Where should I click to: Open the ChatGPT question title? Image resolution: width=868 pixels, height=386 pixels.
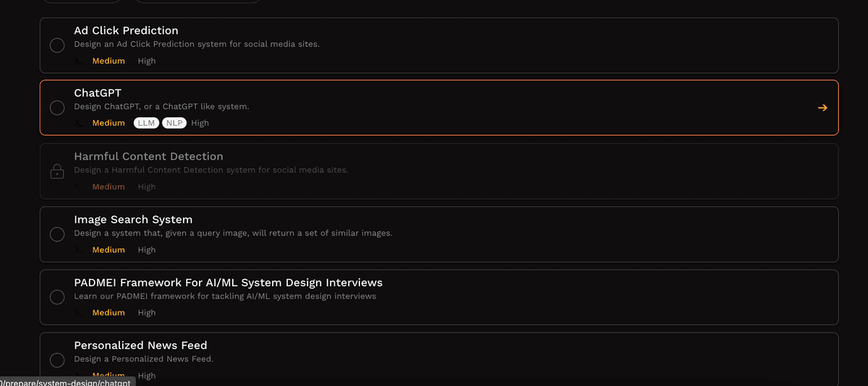click(98, 93)
